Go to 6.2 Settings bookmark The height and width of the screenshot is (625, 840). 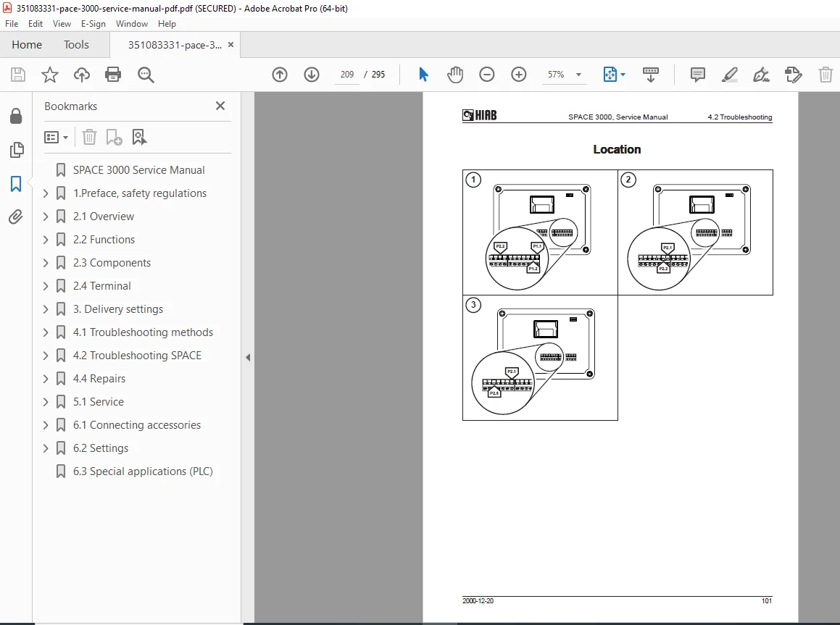(x=101, y=448)
